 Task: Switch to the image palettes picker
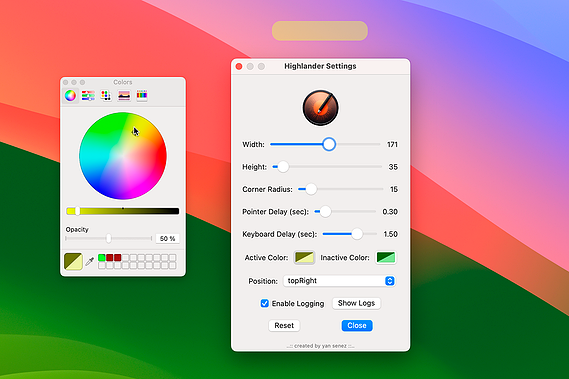pyautogui.click(x=124, y=95)
